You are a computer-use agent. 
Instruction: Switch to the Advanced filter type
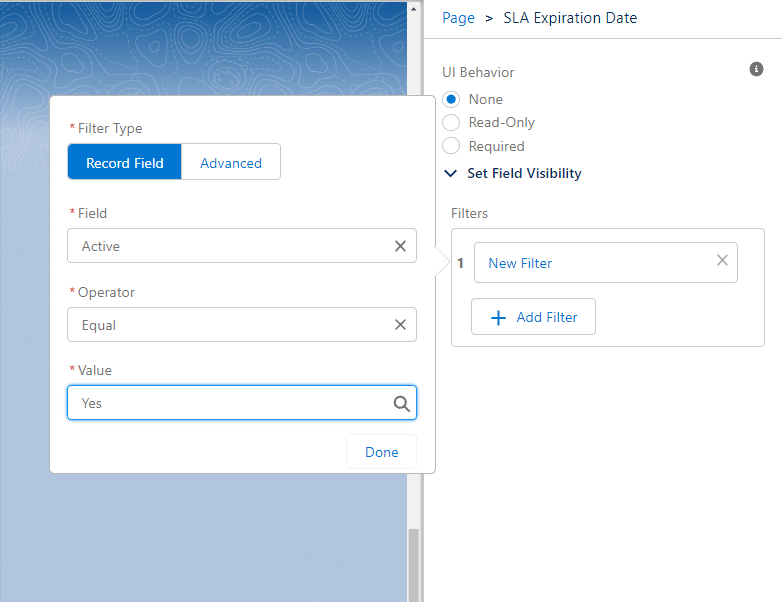(231, 163)
